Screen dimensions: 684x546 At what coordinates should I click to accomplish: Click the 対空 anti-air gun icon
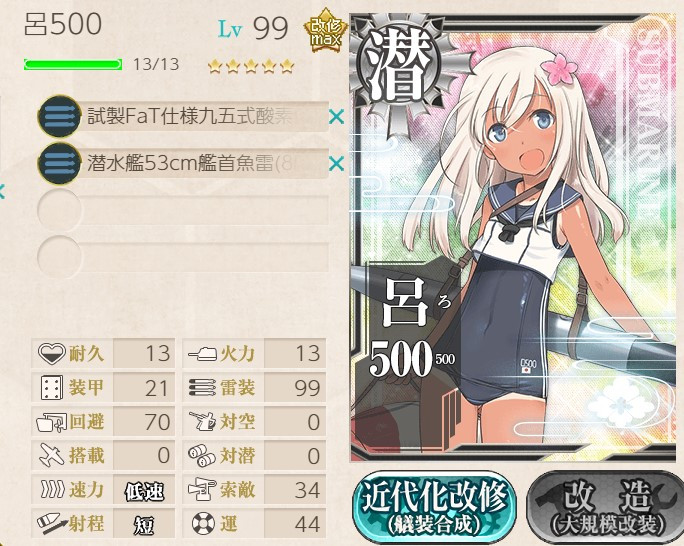pyautogui.click(x=202, y=421)
